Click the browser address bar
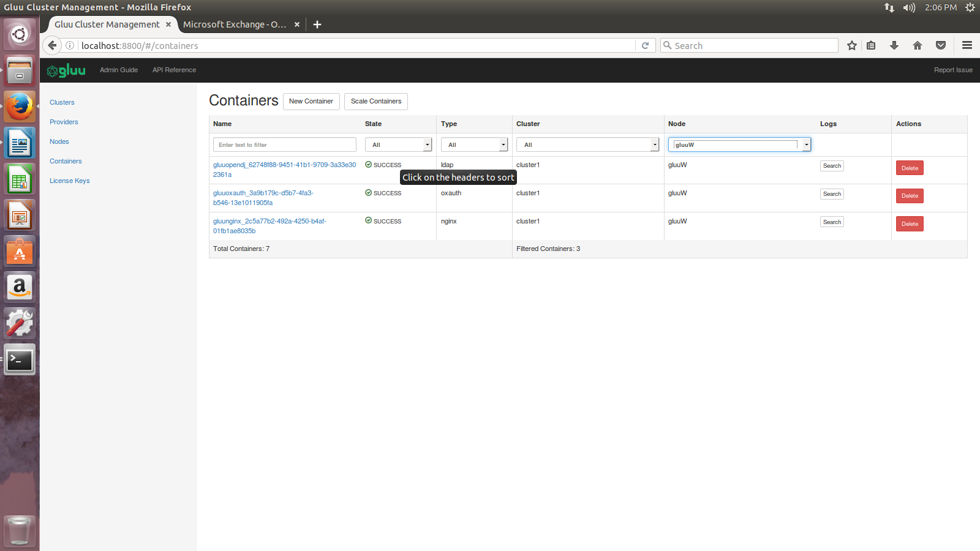Screen dimensions: 980x551 point(357,45)
